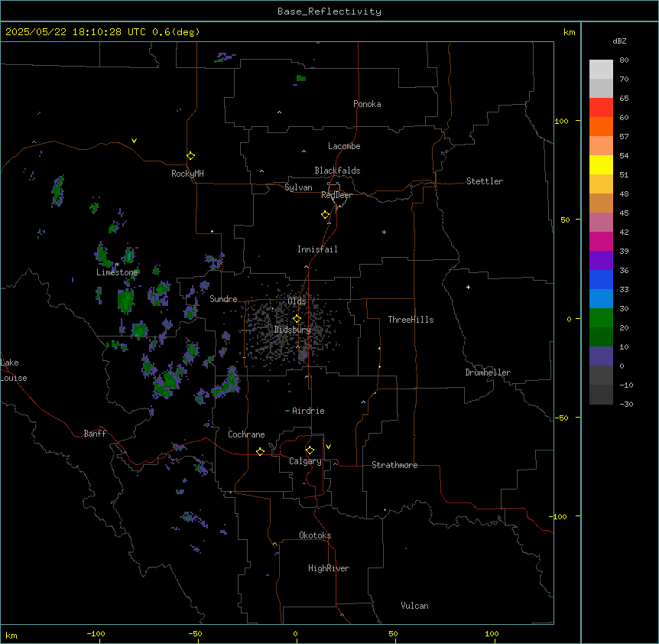The height and width of the screenshot is (644, 659).
Task: Click the large green echo east of Limestone
Action: click(x=125, y=300)
